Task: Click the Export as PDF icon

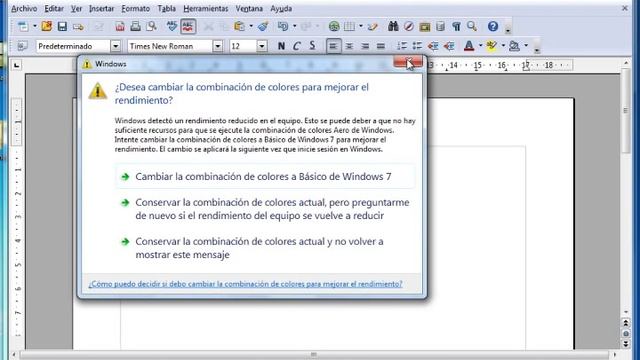Action: (x=120, y=27)
